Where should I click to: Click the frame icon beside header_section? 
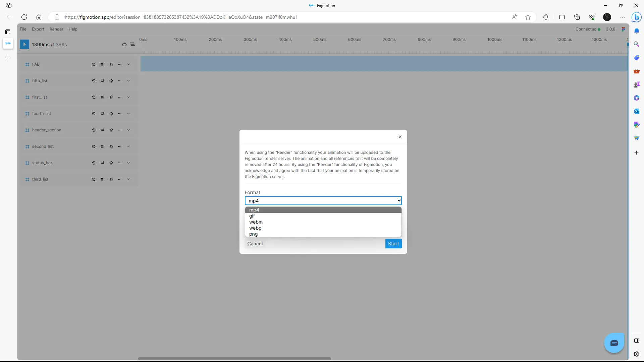tap(27, 130)
